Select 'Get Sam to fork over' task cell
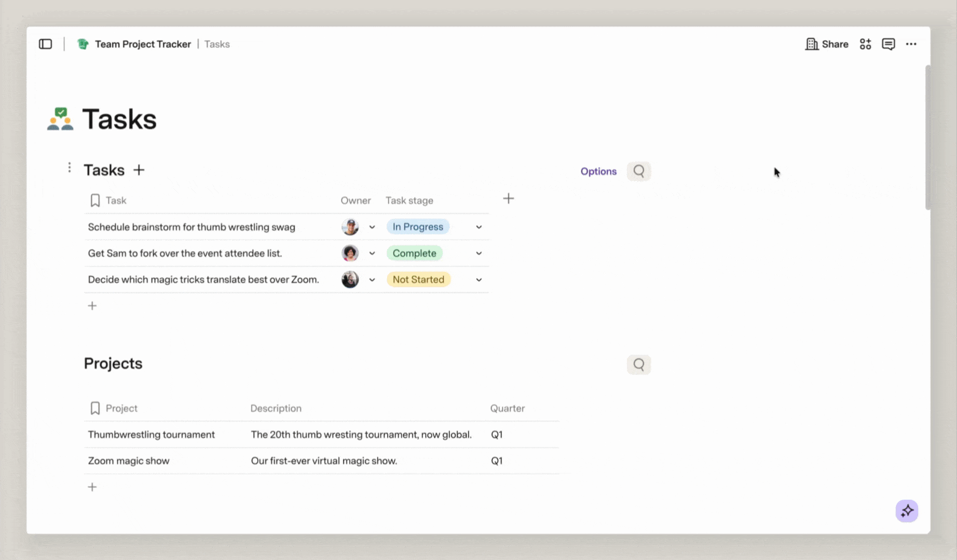 tap(211, 253)
